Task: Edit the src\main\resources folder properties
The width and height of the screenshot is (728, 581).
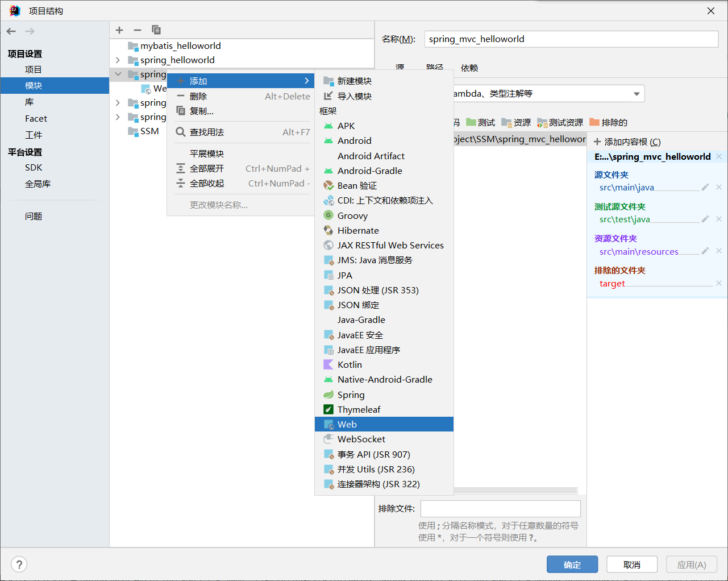Action: pyautogui.click(x=705, y=251)
